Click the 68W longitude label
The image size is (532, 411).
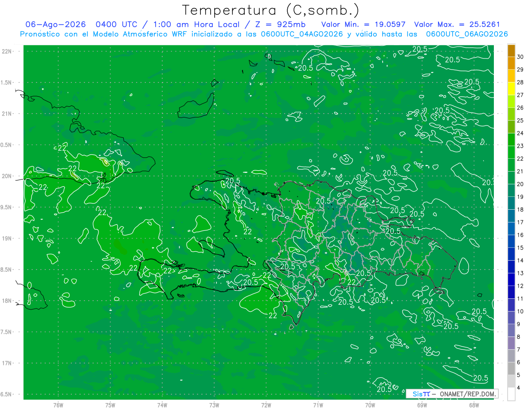tap(474, 405)
